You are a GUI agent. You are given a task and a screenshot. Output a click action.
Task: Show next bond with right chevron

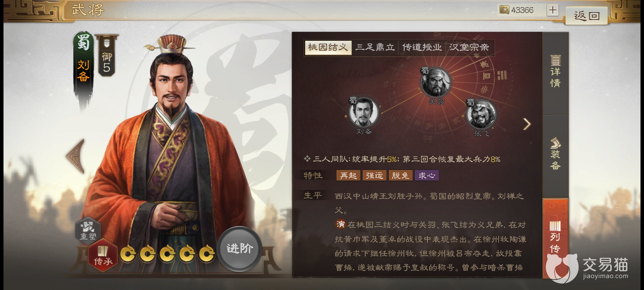coord(527,124)
